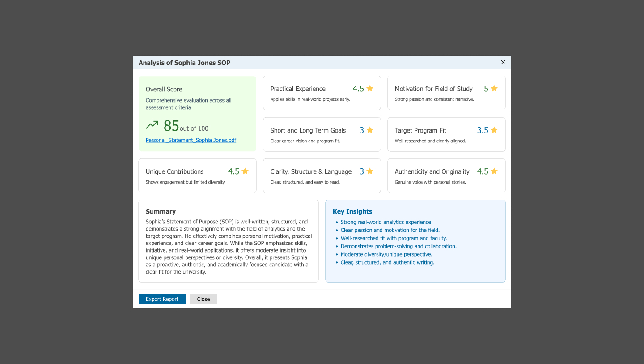Image resolution: width=644 pixels, height=364 pixels.
Task: Select the Overall Score green card
Action: [197, 114]
